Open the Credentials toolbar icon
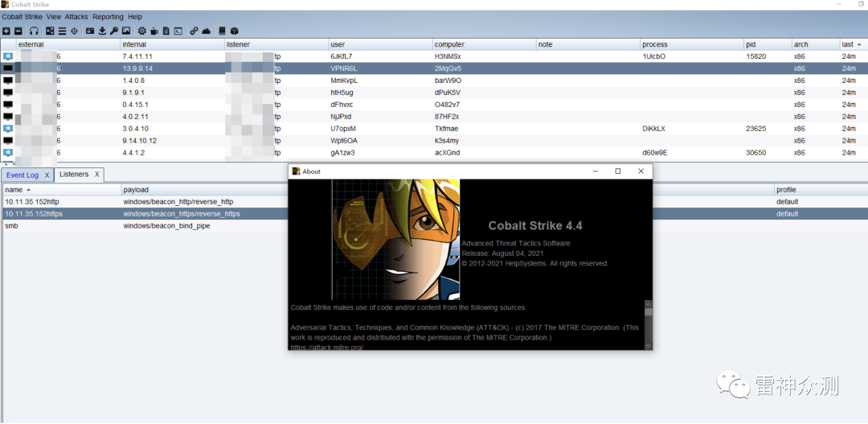This screenshot has height=424, width=868. pos(90,31)
